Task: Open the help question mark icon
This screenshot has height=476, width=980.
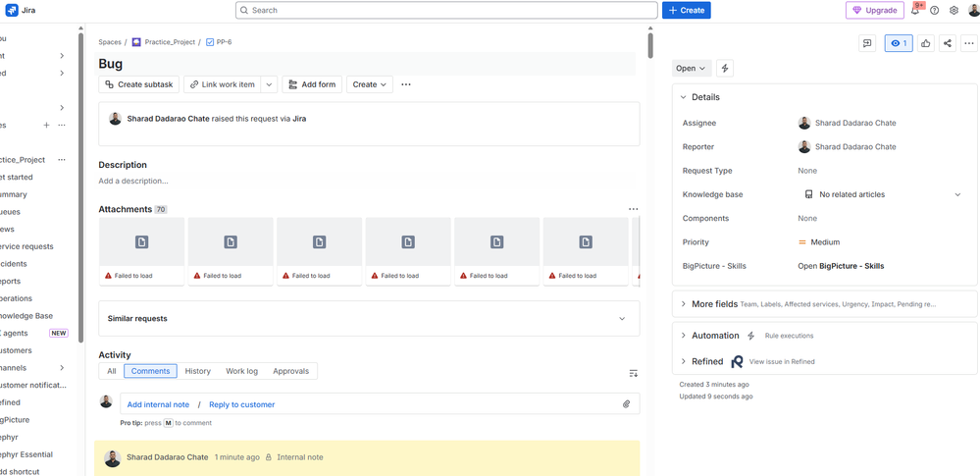Action: [934, 11]
